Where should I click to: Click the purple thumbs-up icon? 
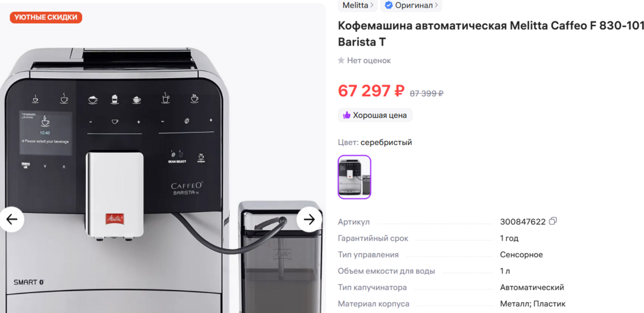pyautogui.click(x=347, y=115)
